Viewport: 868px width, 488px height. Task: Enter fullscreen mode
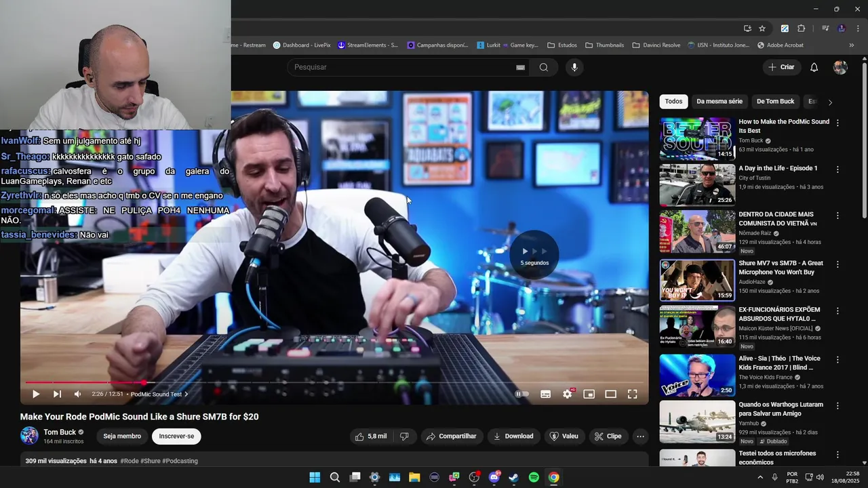click(x=632, y=394)
